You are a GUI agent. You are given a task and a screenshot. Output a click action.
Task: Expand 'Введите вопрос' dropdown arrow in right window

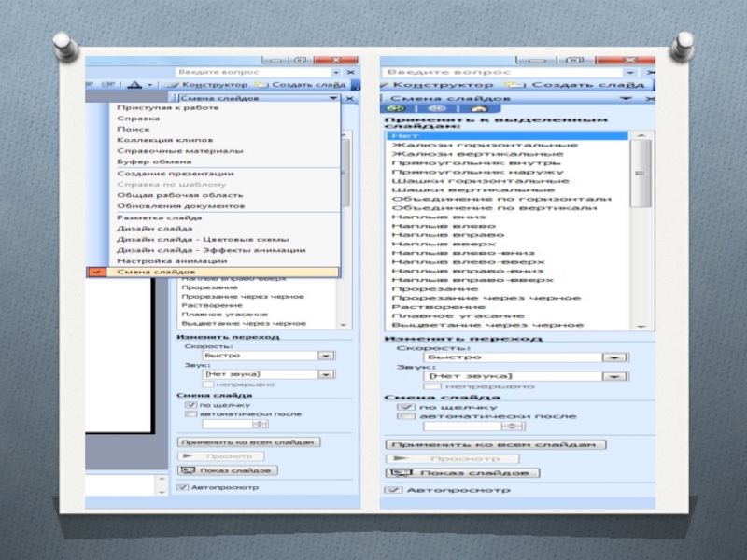click(630, 72)
